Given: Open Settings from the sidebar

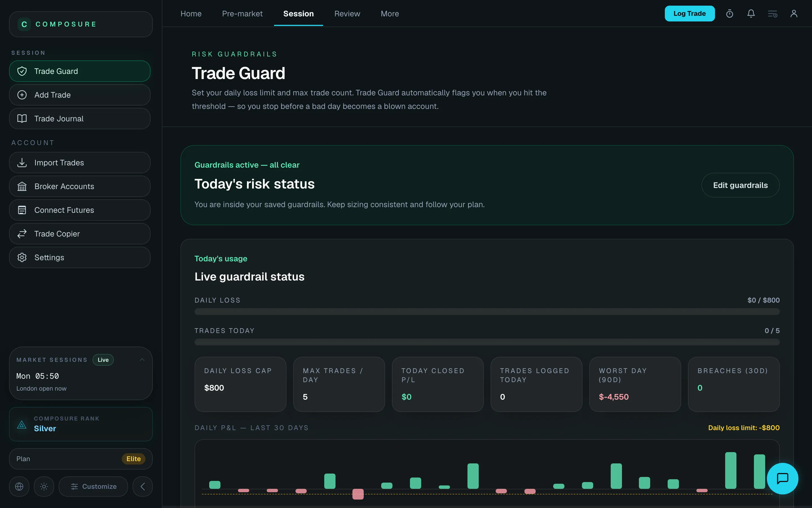Looking at the screenshot, I should 80,257.
